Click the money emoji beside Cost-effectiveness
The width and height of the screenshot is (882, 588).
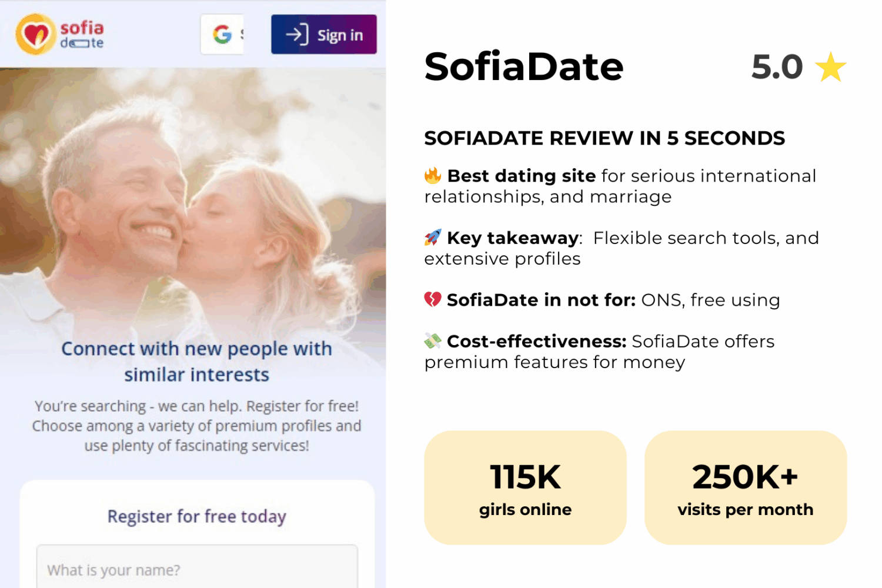pyautogui.click(x=433, y=340)
